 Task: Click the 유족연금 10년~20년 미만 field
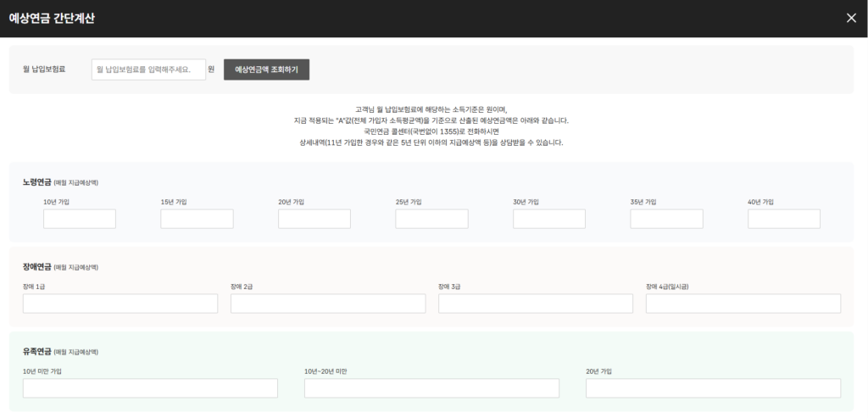coord(431,388)
